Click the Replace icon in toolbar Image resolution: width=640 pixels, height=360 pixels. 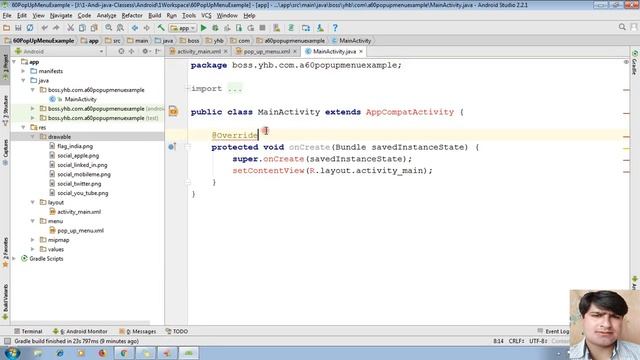120,28
